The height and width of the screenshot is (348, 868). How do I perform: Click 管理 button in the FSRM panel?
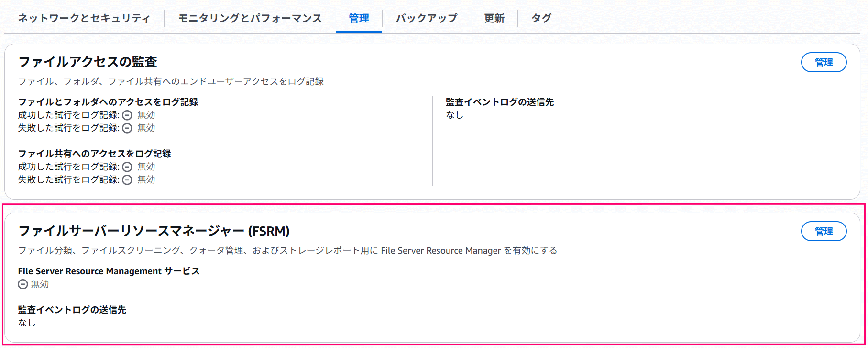pos(824,231)
